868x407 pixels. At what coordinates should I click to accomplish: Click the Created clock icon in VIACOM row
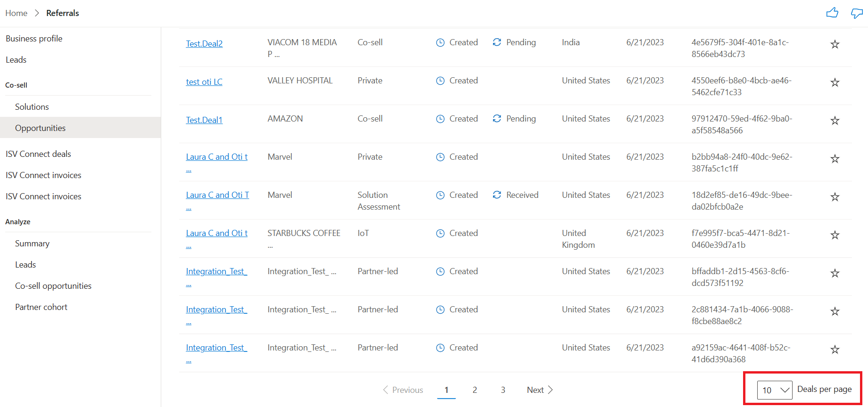[440, 42]
